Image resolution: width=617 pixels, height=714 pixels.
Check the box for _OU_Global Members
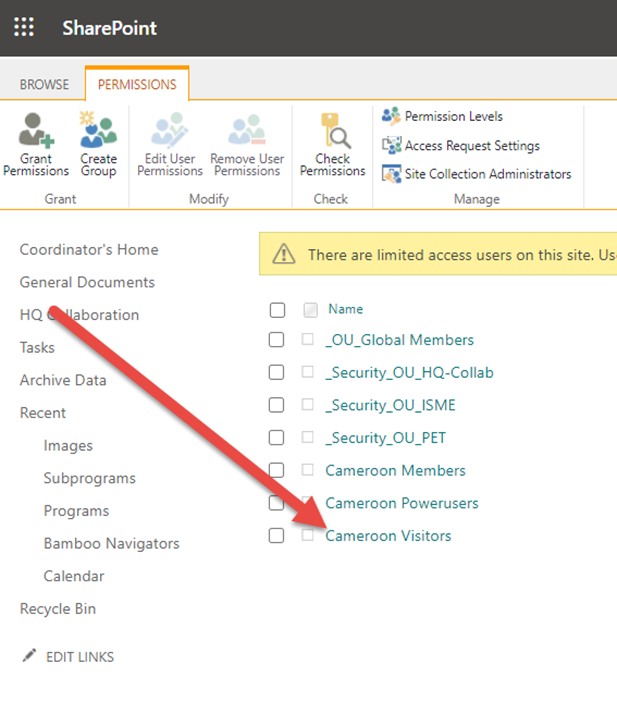click(x=276, y=340)
